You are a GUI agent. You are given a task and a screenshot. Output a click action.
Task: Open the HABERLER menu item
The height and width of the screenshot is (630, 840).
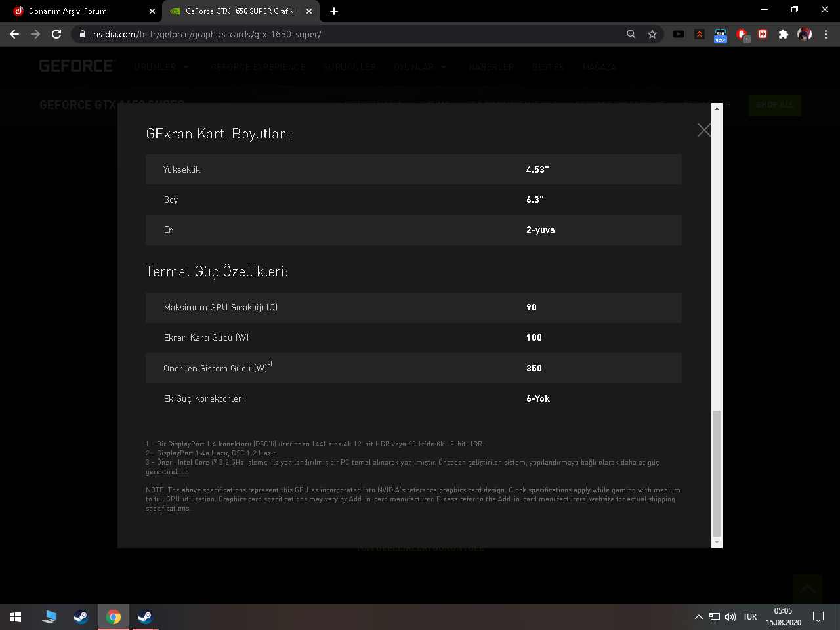pyautogui.click(x=492, y=67)
